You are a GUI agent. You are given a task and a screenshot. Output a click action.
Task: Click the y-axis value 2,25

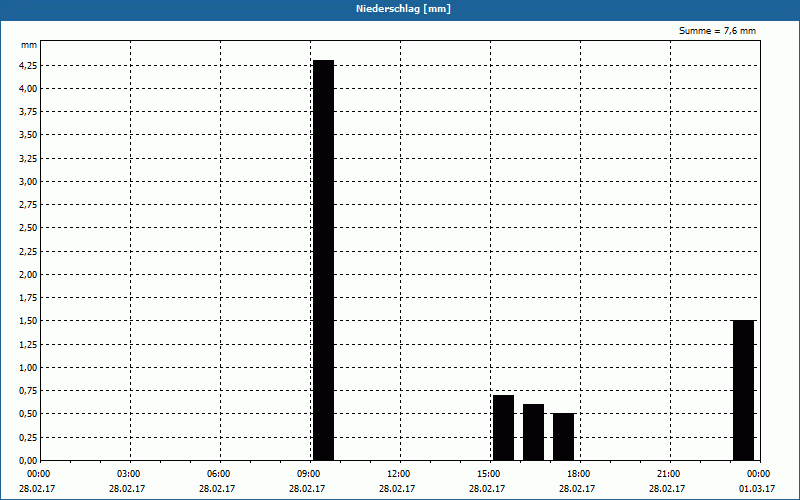[x=28, y=252]
